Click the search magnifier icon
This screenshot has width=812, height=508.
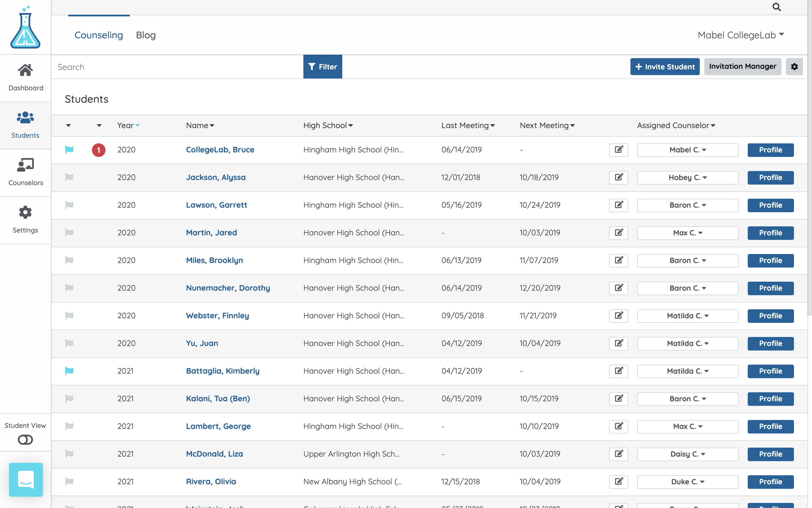click(x=776, y=7)
